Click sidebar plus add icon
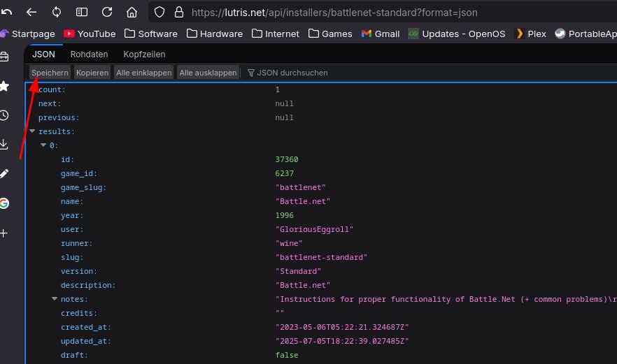Screen dimensions: 617x364 pos(4,233)
